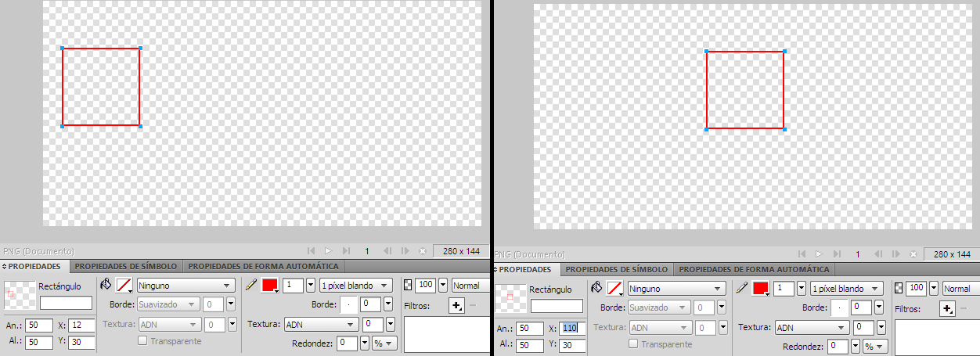Click the red stroke color swatch, left window
Image resolution: width=980 pixels, height=356 pixels.
[269, 286]
